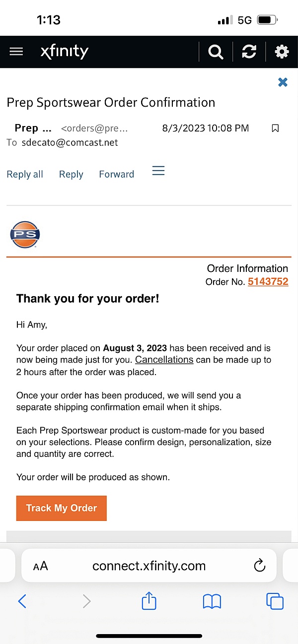Close the email with the X
298x644 pixels.
click(x=283, y=82)
